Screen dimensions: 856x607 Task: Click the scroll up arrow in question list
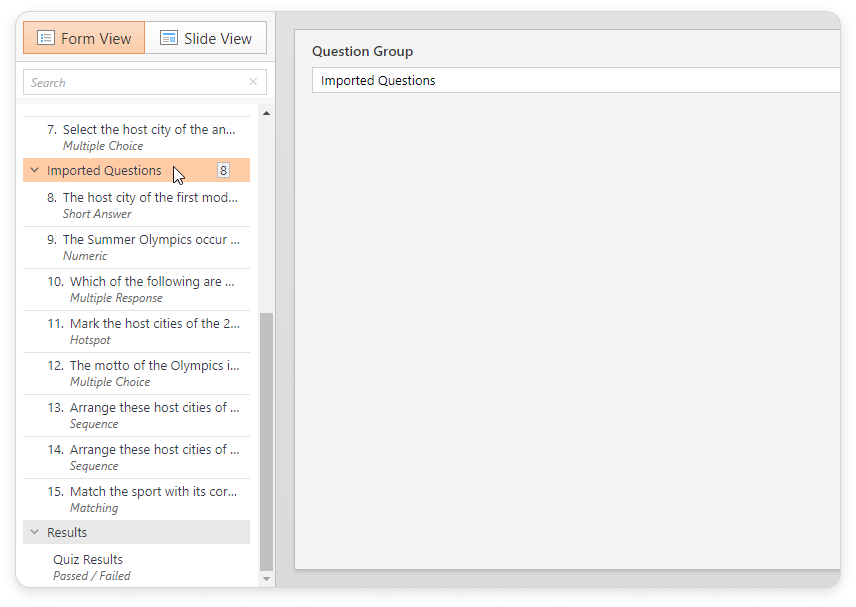(x=266, y=114)
